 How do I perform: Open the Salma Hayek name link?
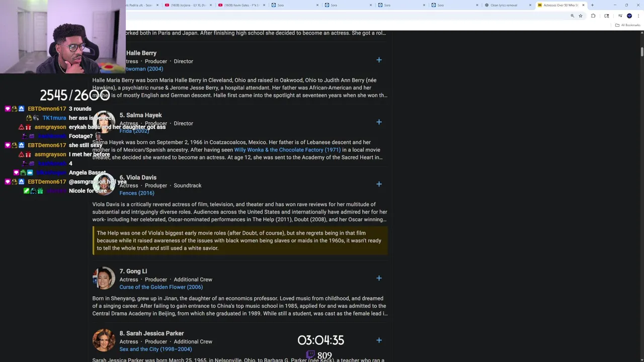click(140, 115)
